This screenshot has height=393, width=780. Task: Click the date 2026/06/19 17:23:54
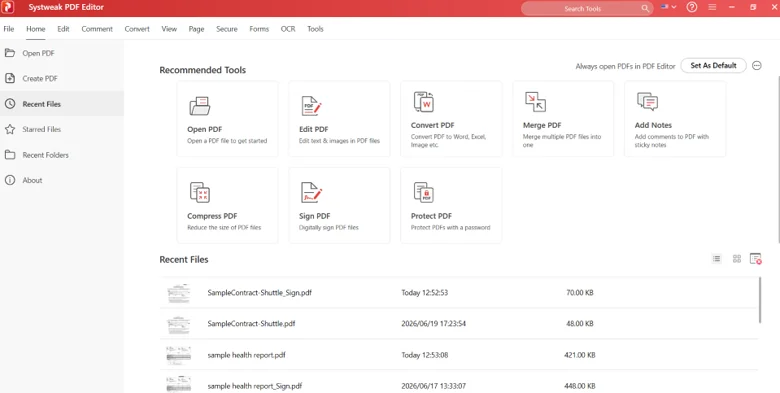pos(434,323)
